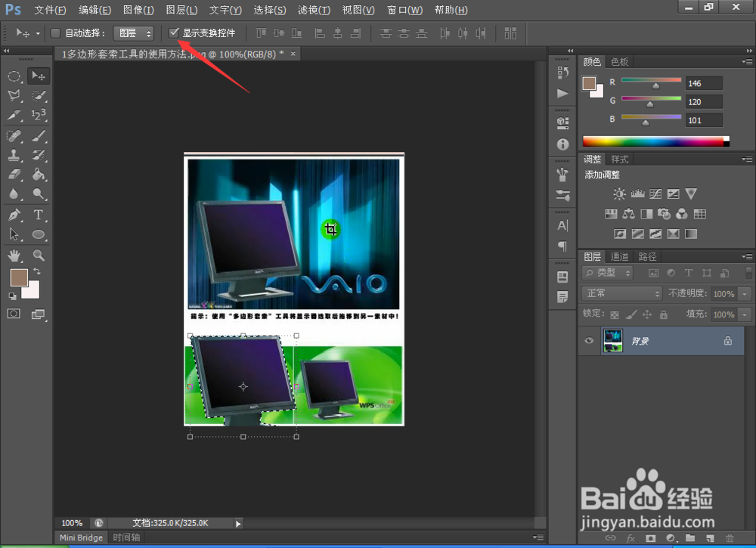Open the status bar info arrow
Screen dimensions: 756x548
(237, 523)
